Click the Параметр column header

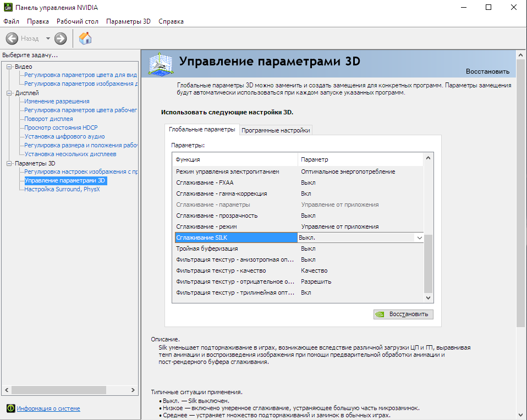tap(360, 159)
